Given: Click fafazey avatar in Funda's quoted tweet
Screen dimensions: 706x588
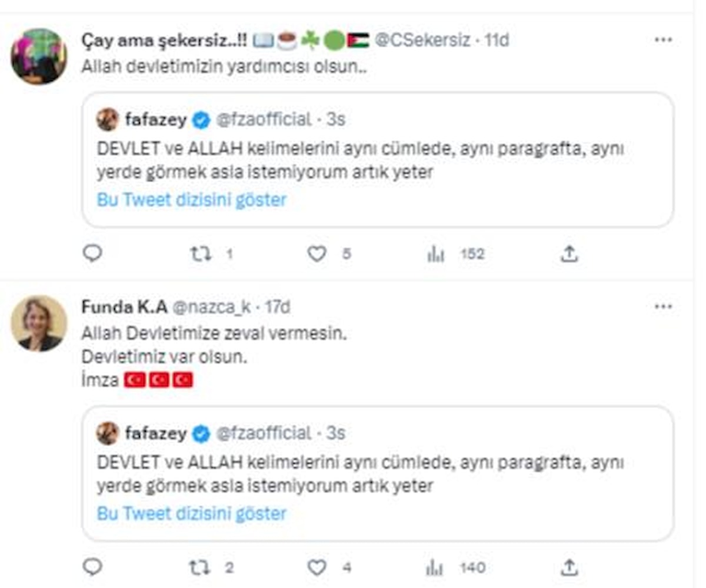Looking at the screenshot, I should point(108,433).
